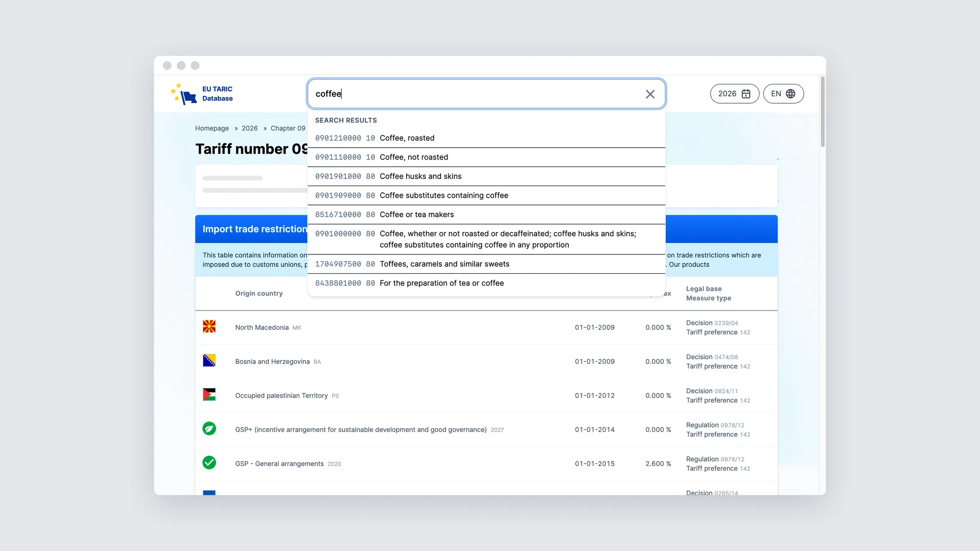Click Origin country column header

(259, 293)
